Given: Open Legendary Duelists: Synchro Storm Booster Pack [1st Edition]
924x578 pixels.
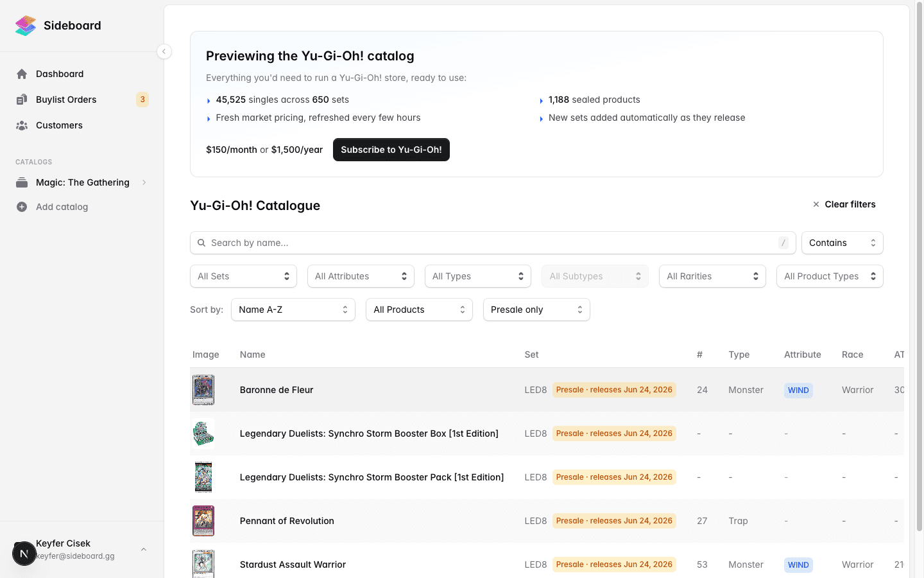Looking at the screenshot, I should tap(372, 477).
